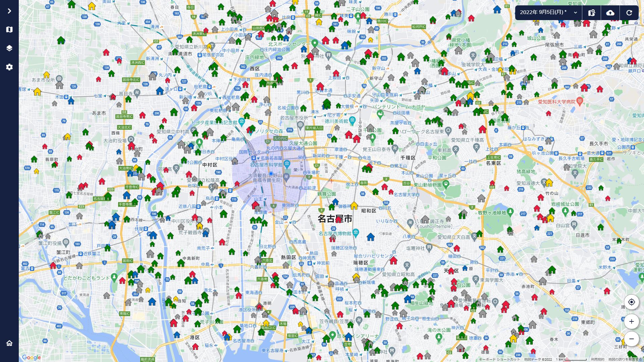The image size is (644, 362).
Task: Zoom out with the minus button
Action: [631, 339]
